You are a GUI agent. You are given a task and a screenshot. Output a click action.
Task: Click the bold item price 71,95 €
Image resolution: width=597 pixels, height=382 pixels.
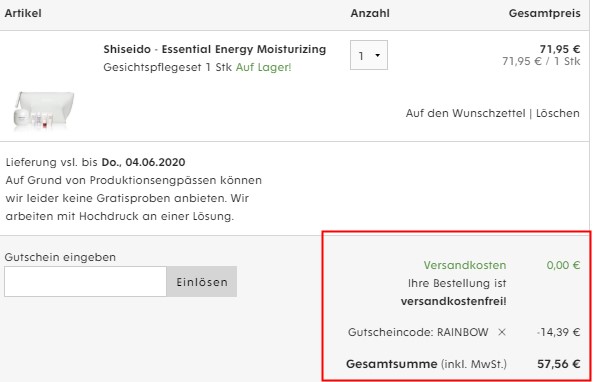560,49
